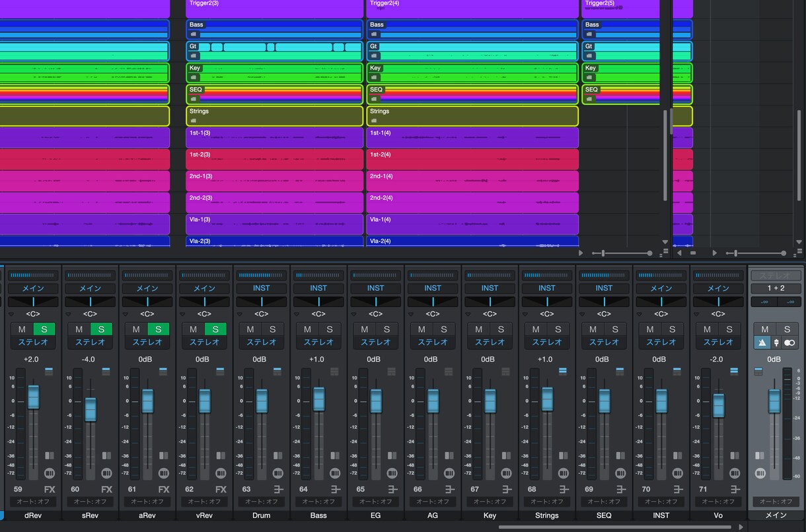Click the bus icon on the AG channel

pos(449,489)
